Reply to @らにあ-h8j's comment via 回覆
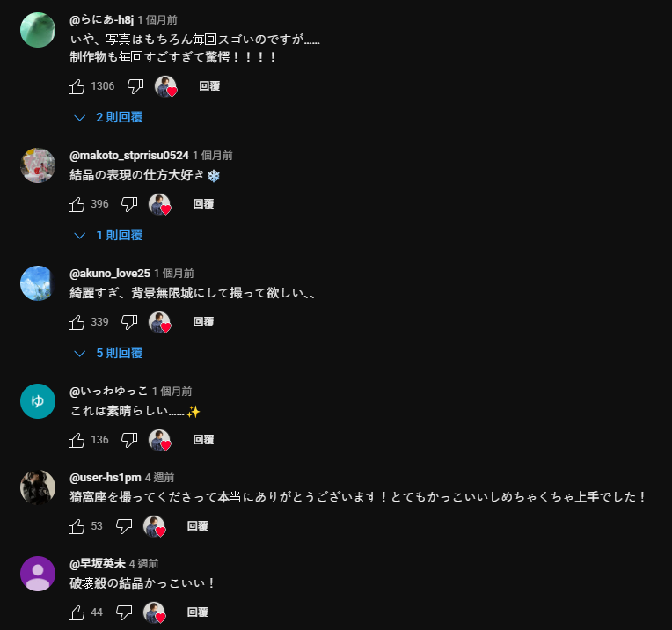This screenshot has height=630, width=672. [209, 86]
